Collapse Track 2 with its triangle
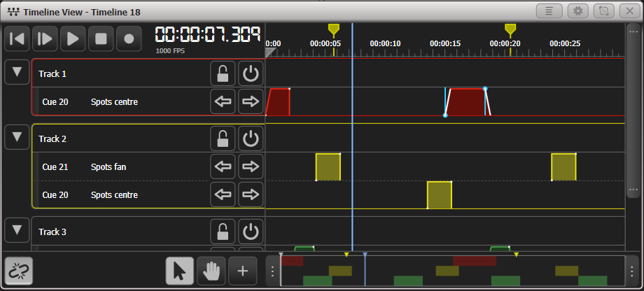644x291 pixels. click(17, 136)
